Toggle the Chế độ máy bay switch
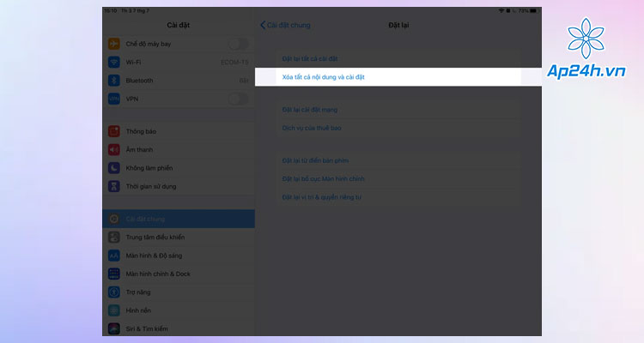644x343 pixels. coord(238,44)
